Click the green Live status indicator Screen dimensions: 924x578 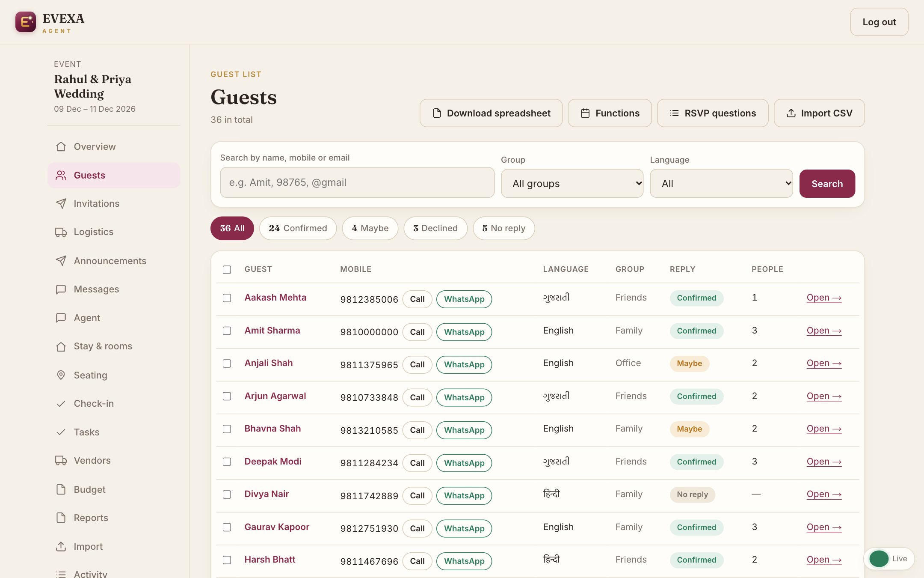879,559
